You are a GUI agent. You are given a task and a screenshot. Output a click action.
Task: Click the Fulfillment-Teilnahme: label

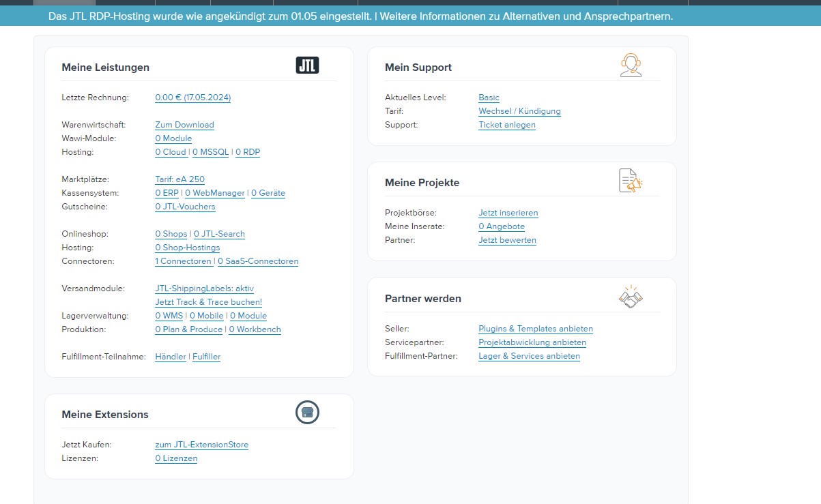click(104, 357)
